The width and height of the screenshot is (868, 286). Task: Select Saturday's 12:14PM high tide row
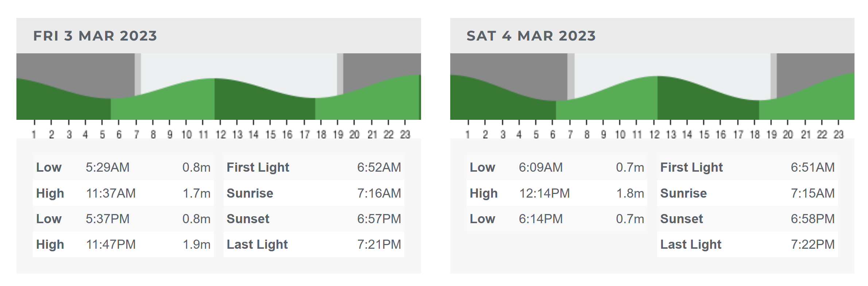click(x=557, y=193)
